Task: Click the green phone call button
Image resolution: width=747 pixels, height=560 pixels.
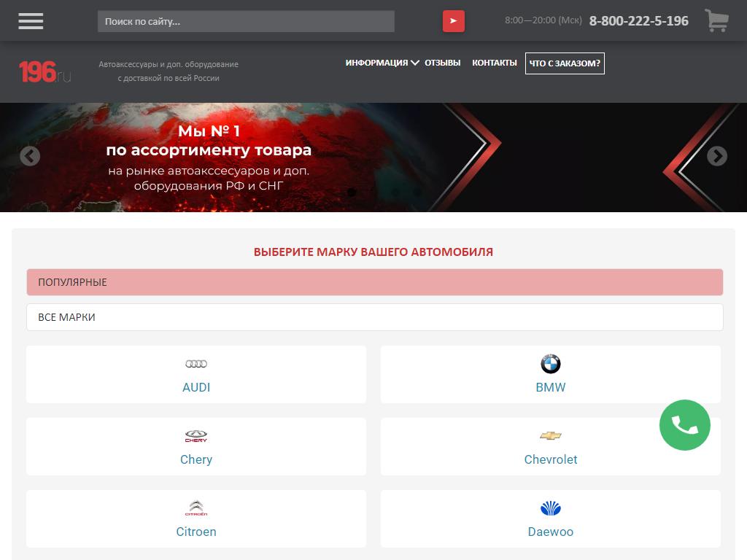Action: [684, 425]
